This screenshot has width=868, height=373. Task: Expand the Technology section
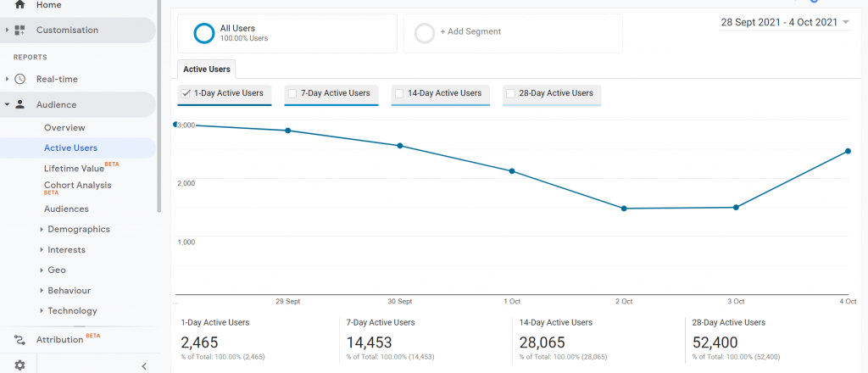point(42,311)
